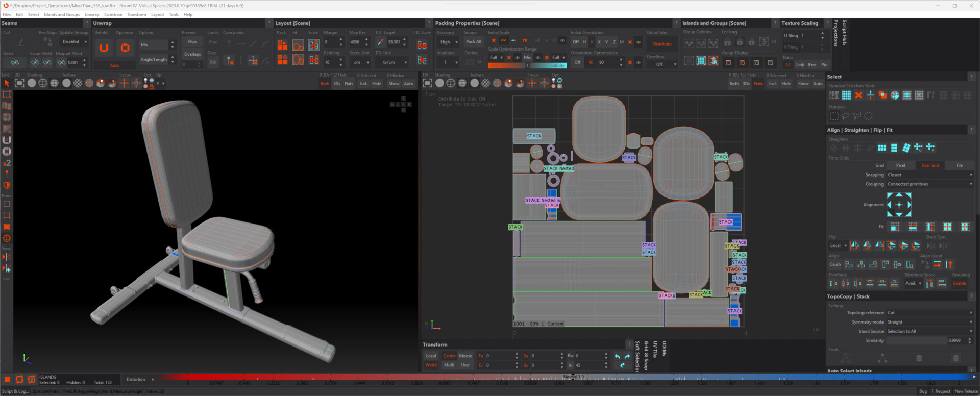
Task: Click the Ratio Link button
Action: click(800, 65)
